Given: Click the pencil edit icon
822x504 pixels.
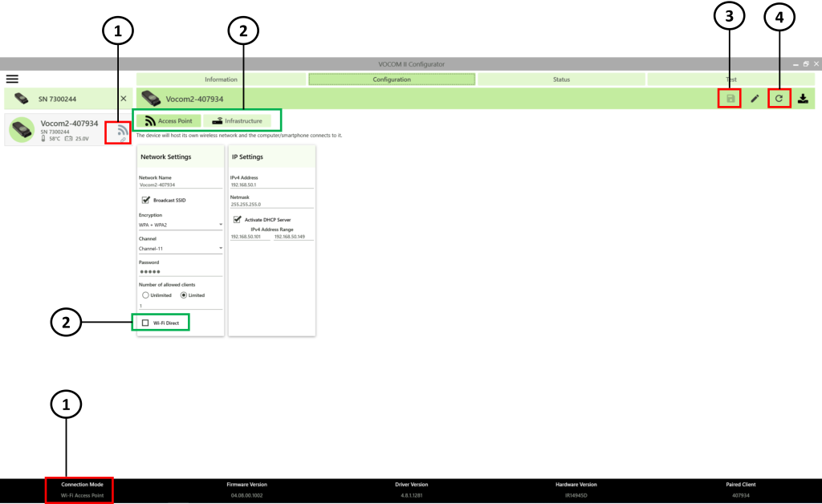Looking at the screenshot, I should click(x=755, y=99).
